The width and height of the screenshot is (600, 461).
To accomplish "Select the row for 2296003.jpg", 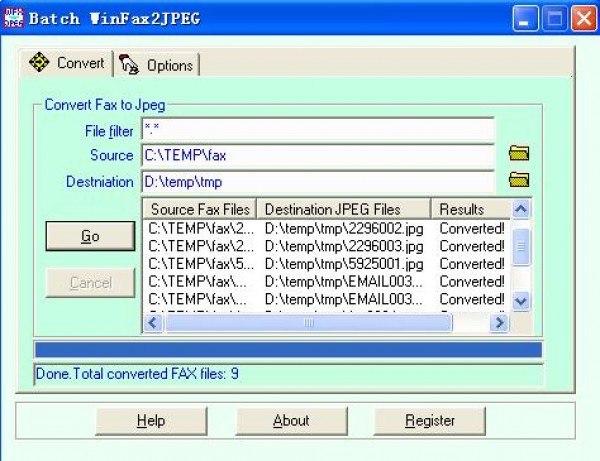I will [x=326, y=246].
